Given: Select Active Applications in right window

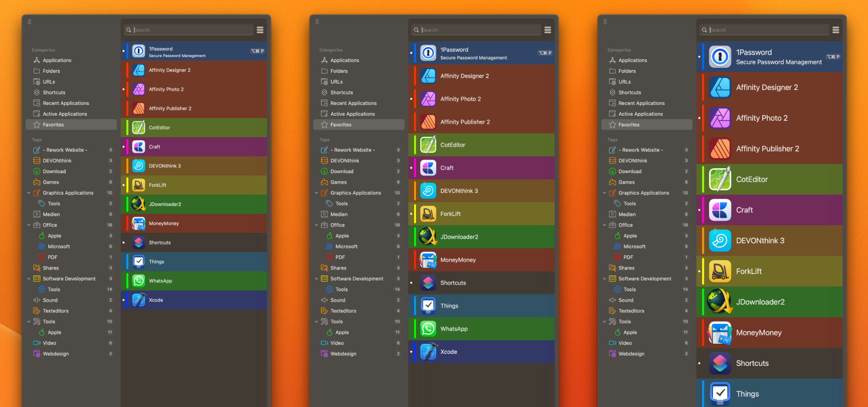Looking at the screenshot, I should click(646, 114).
